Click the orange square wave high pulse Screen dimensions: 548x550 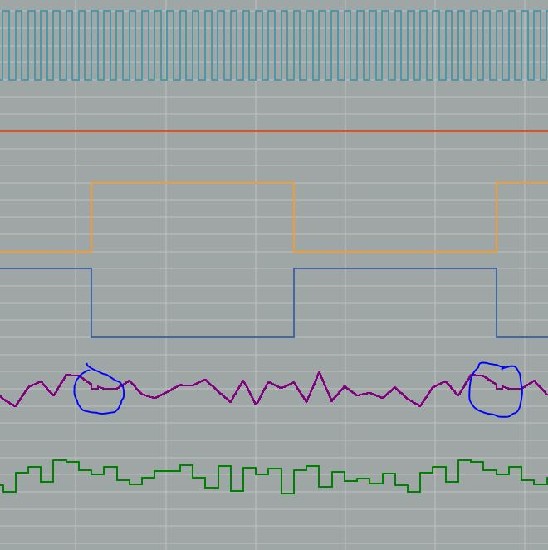[x=193, y=183]
